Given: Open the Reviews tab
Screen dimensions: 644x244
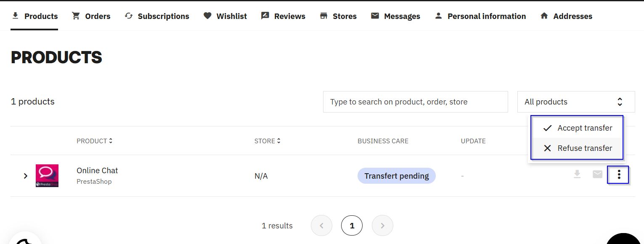Looking at the screenshot, I should pyautogui.click(x=283, y=16).
